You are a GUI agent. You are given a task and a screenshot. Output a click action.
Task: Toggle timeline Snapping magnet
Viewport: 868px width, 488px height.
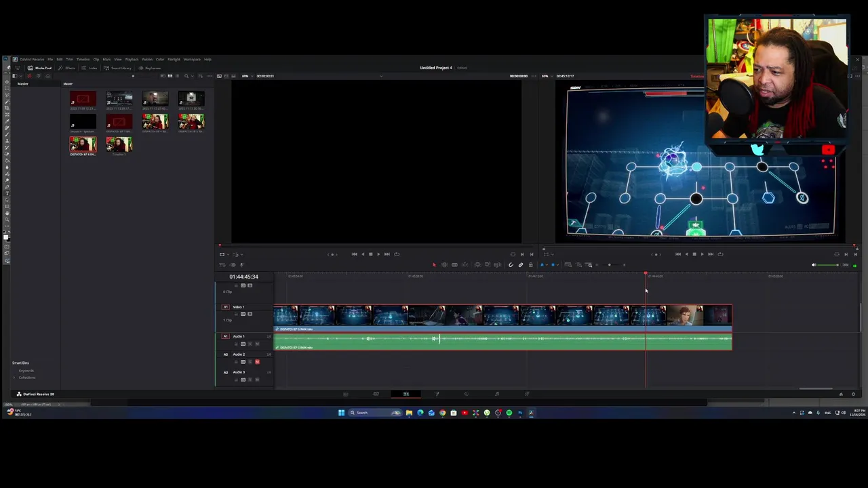(511, 265)
